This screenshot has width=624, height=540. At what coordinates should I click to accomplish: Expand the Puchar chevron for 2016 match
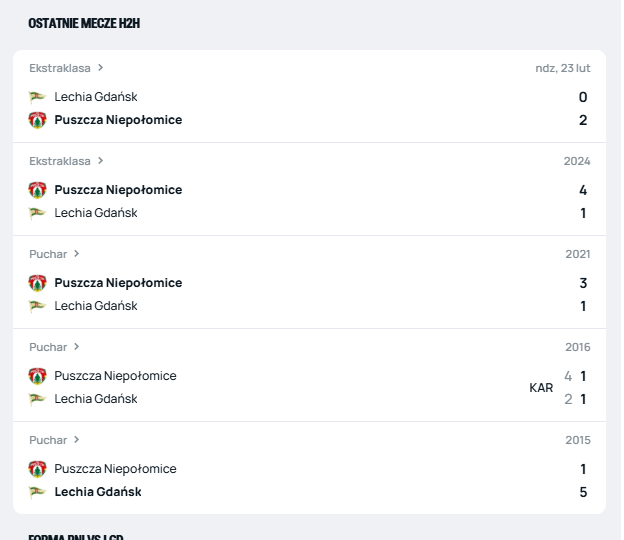(x=77, y=347)
